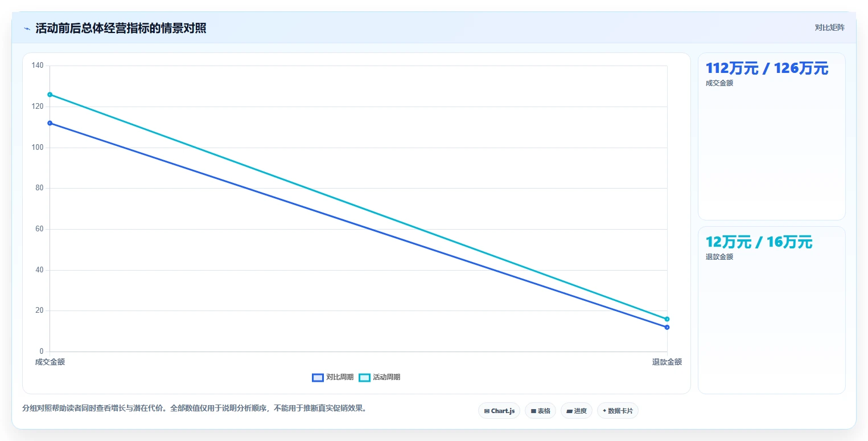Click the 成交金额 x-axis label
Viewport: 868px width, 441px height.
click(50, 362)
